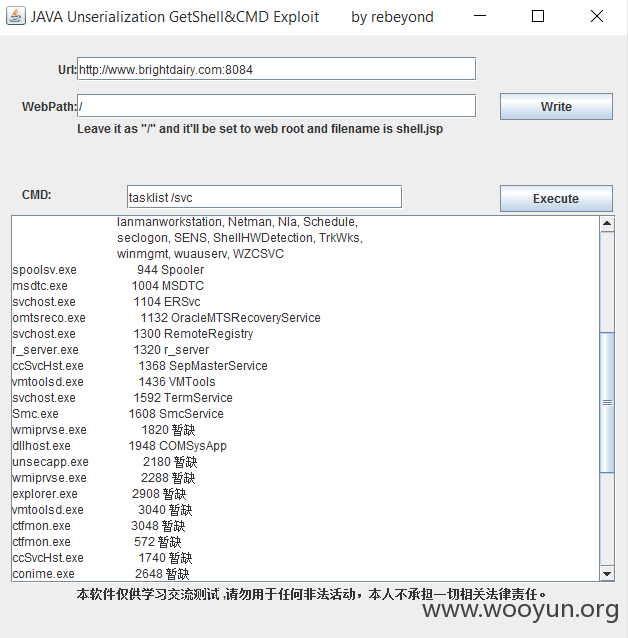Select the ccSvcHst.exe 1740 line
Viewport: 628px width, 638px height.
coord(102,558)
